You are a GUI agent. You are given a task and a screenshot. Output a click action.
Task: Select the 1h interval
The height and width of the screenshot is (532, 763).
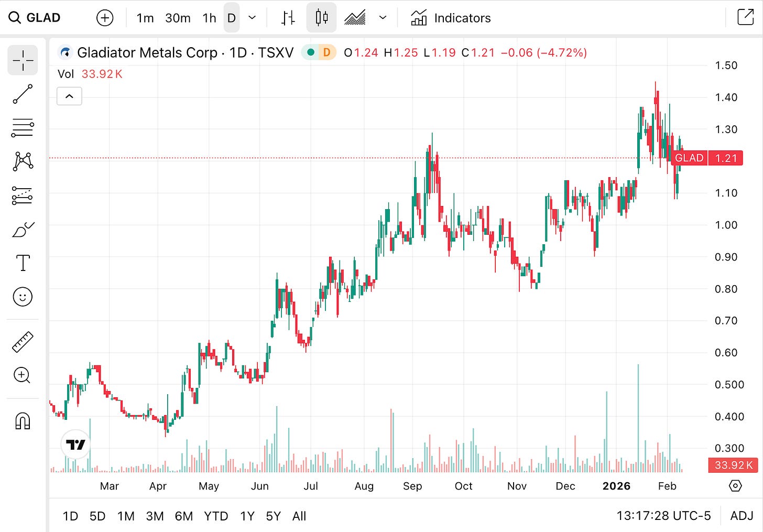(x=209, y=18)
